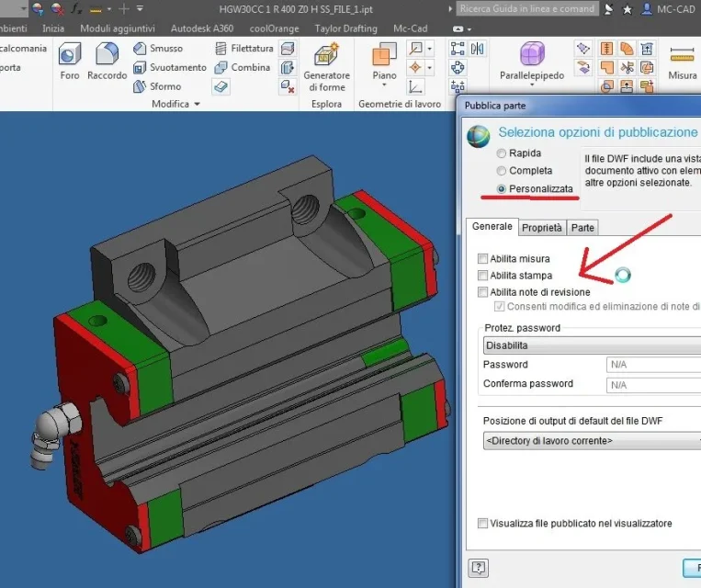
Task: Click the Password input field
Action: 653,365
